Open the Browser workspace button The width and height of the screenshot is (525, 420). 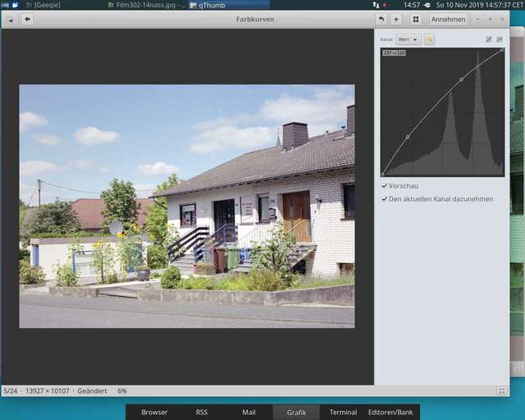click(154, 412)
